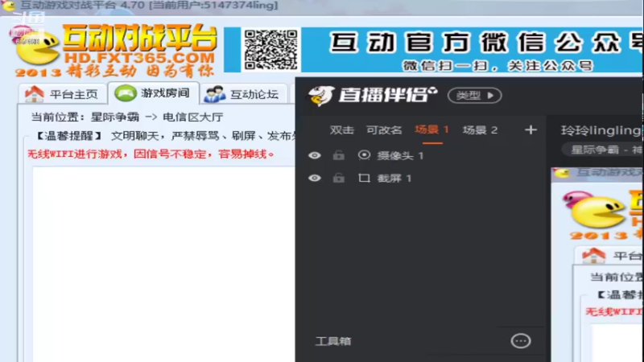Screen dimensions: 644x362
Task: Click the 玲玲lingling streamer name
Action: pos(601,130)
